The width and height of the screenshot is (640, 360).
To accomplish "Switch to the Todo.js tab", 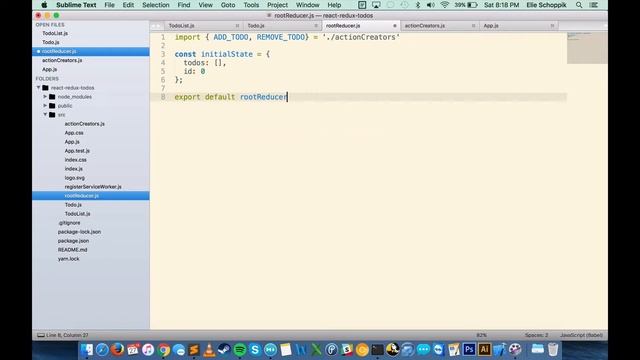I will pyautogui.click(x=256, y=26).
